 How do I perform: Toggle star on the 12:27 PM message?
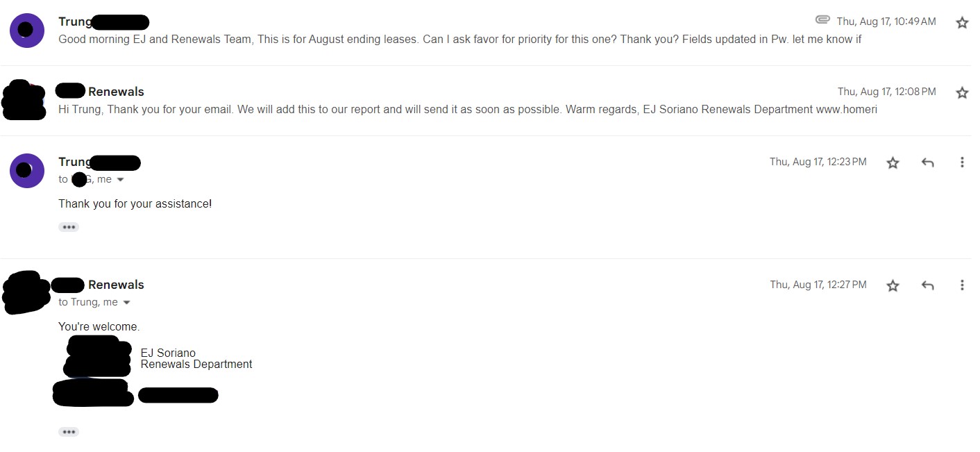[893, 285]
